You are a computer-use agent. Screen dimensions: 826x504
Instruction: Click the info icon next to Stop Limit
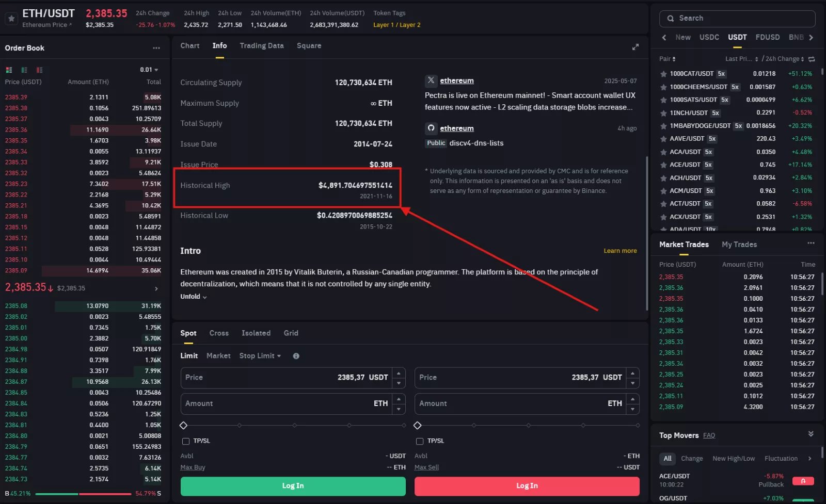pos(296,356)
